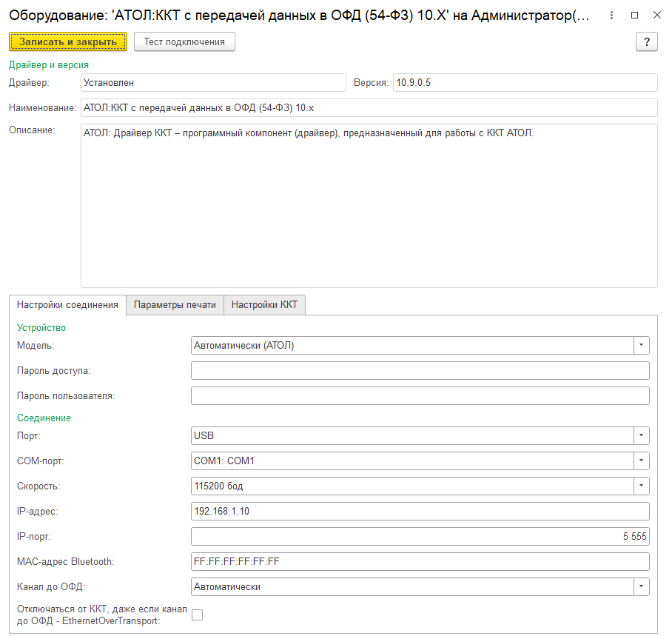Expand the Канал до ОФД dropdown arrow

tap(641, 586)
